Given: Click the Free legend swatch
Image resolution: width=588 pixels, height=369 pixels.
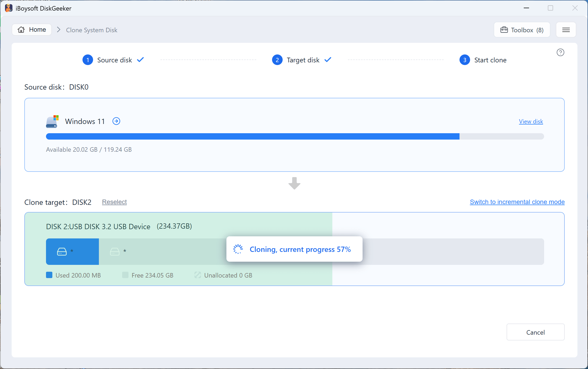Looking at the screenshot, I should coord(125,275).
